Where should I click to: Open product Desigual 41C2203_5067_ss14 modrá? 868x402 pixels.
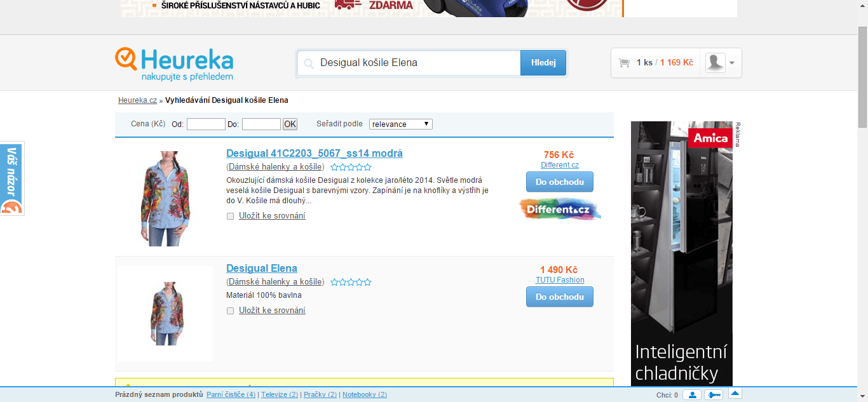(x=315, y=154)
